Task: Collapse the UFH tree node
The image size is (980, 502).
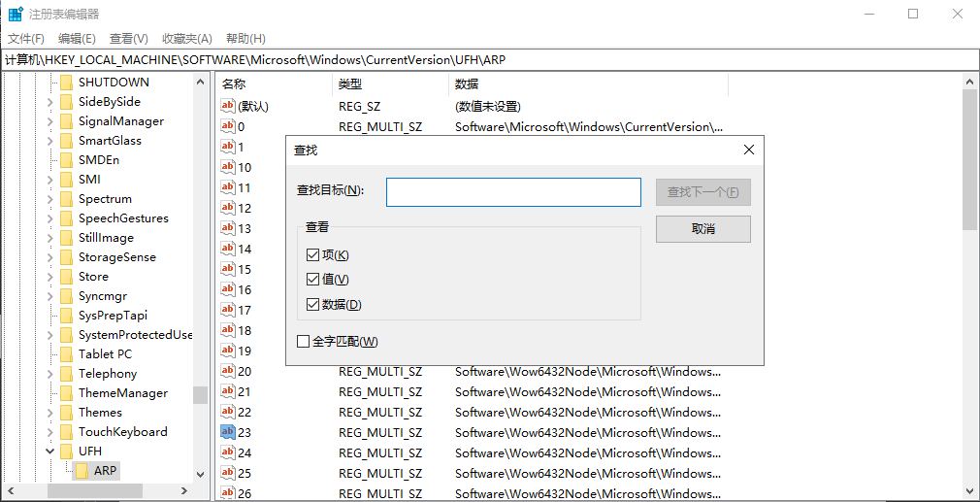Action: pos(50,451)
